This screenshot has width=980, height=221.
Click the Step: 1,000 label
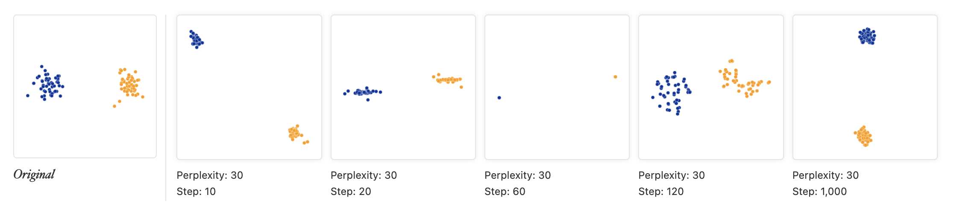point(819,192)
